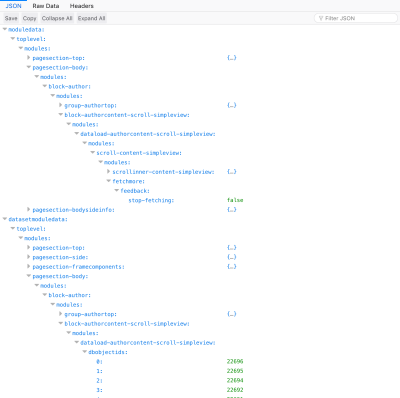Collapse pagesection-body under datasetmoduledata

(29, 276)
